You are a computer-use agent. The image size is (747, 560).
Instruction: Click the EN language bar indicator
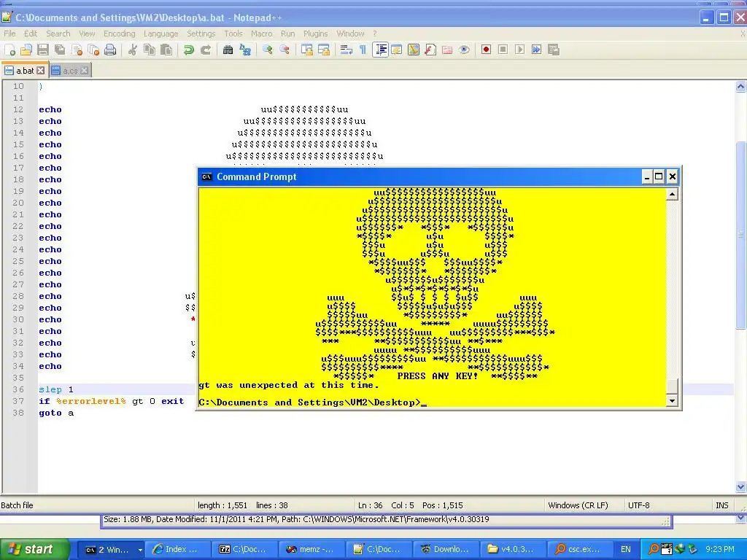625,549
